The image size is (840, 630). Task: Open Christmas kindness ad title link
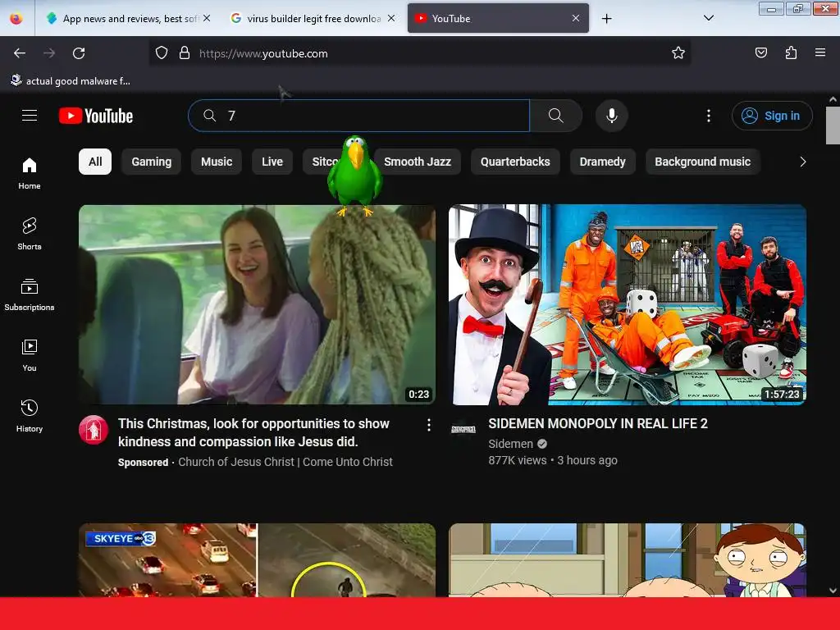pyautogui.click(x=253, y=433)
